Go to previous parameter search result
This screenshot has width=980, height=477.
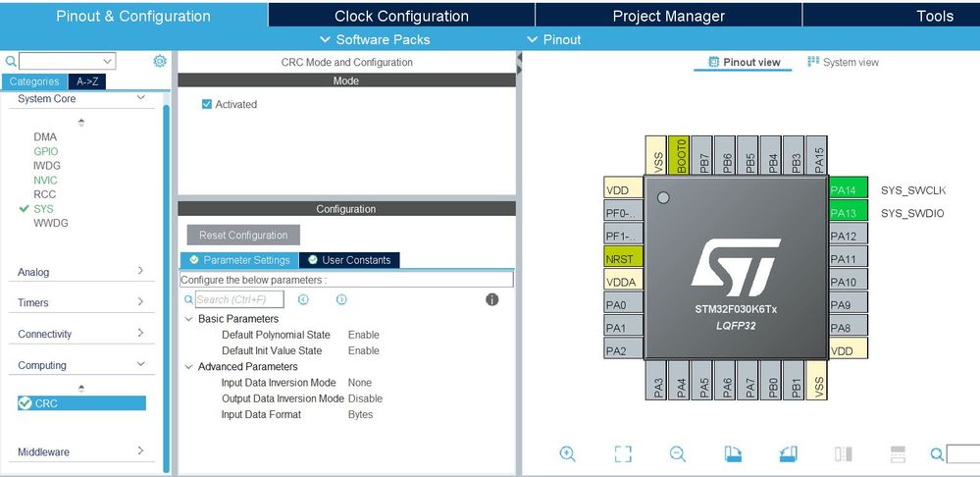[303, 299]
